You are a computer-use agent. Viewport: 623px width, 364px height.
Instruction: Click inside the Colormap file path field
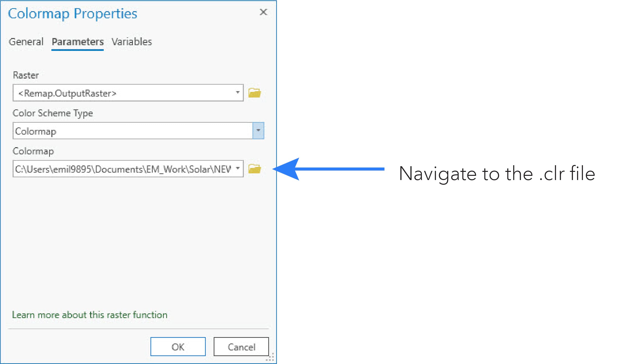coord(124,169)
